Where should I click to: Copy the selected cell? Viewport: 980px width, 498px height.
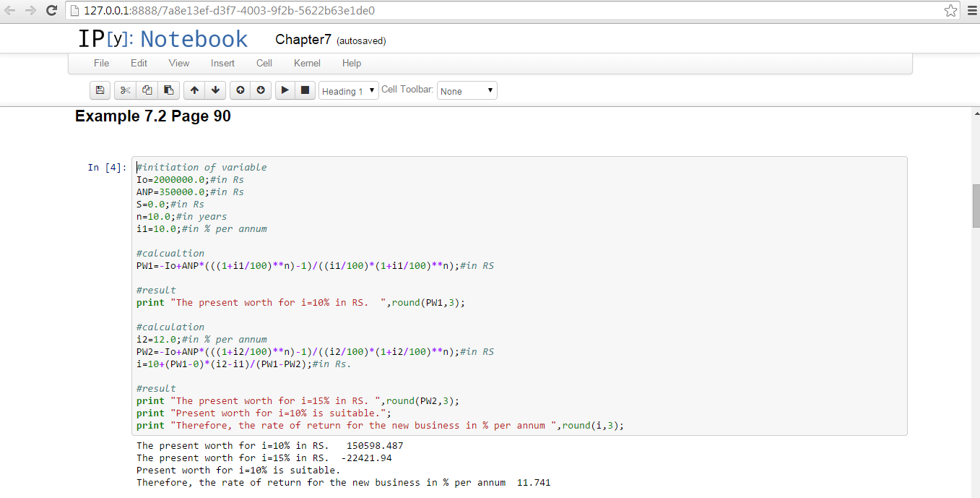(x=147, y=90)
